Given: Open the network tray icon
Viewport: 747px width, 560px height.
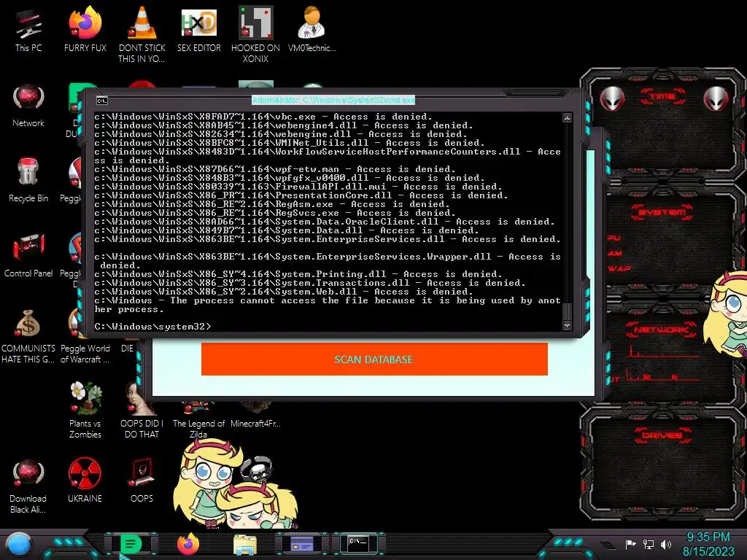Looking at the screenshot, I should click(649, 544).
